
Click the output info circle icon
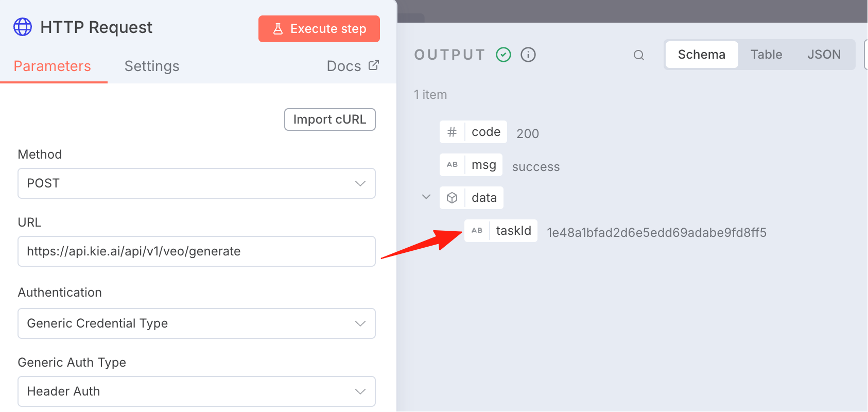point(528,55)
